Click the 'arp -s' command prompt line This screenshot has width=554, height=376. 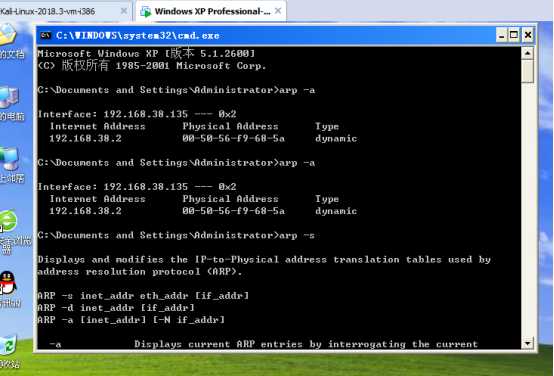(176, 235)
